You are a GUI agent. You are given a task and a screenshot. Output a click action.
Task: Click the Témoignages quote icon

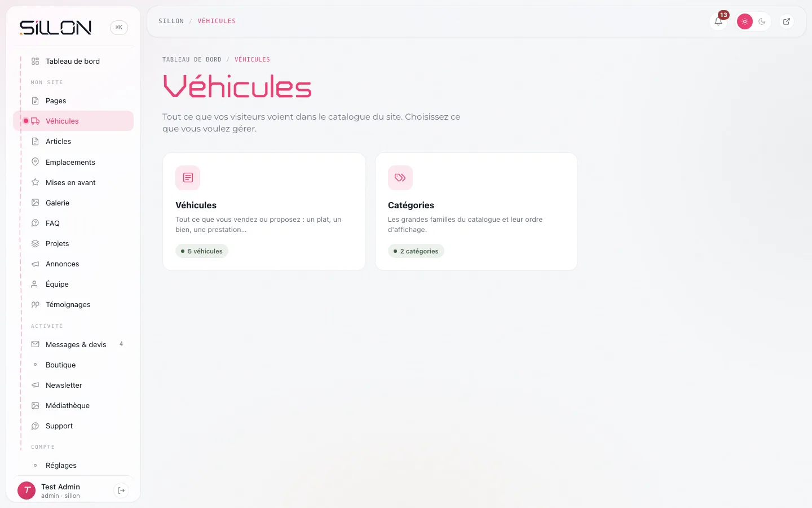tap(35, 304)
